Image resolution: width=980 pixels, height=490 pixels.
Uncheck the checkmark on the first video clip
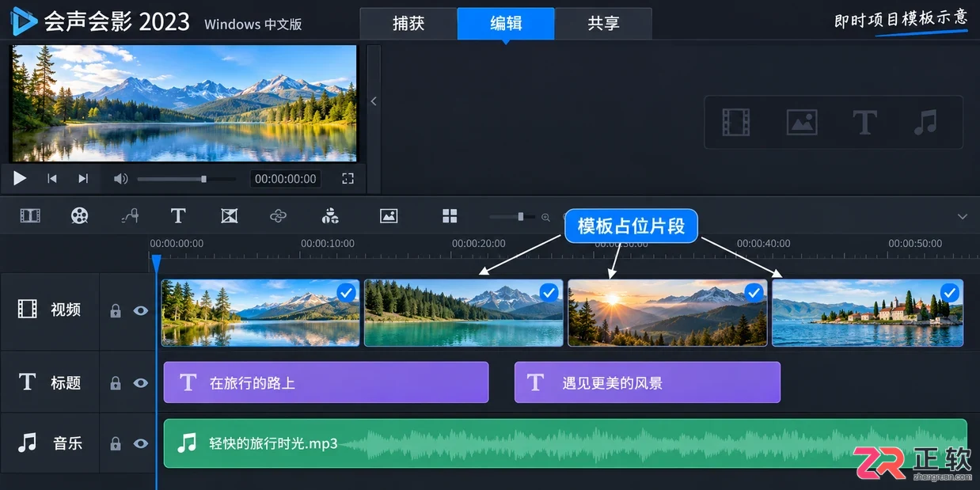[x=346, y=294]
